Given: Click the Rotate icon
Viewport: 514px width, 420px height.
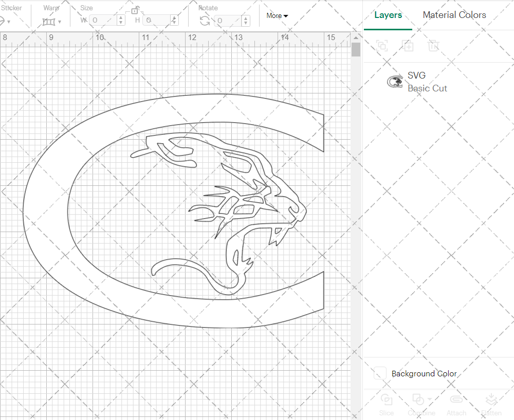Looking at the screenshot, I should (205, 21).
